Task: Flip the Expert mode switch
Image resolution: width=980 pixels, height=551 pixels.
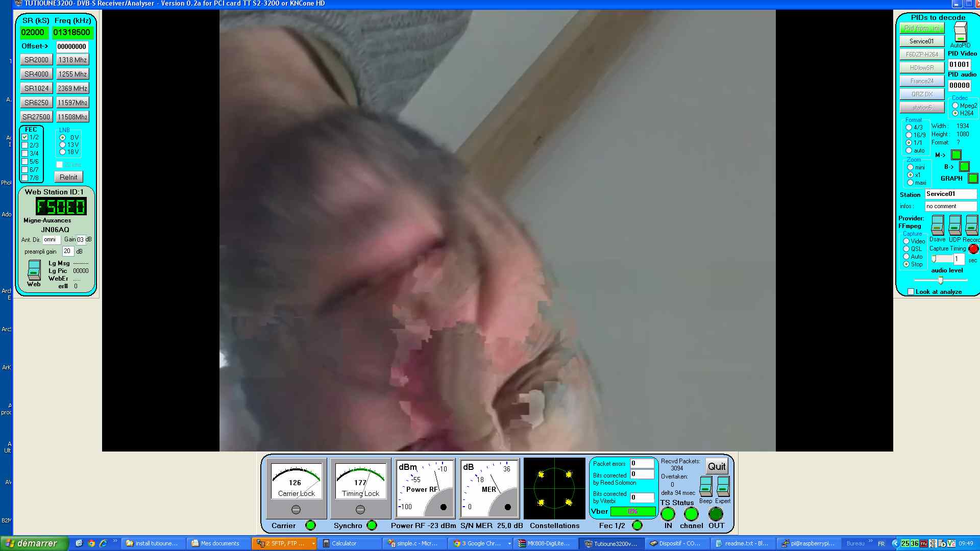Action: click(723, 486)
